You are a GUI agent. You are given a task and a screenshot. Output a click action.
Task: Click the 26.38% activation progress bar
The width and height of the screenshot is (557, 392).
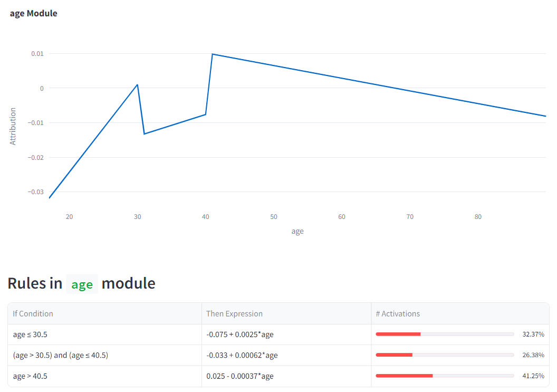pos(445,355)
